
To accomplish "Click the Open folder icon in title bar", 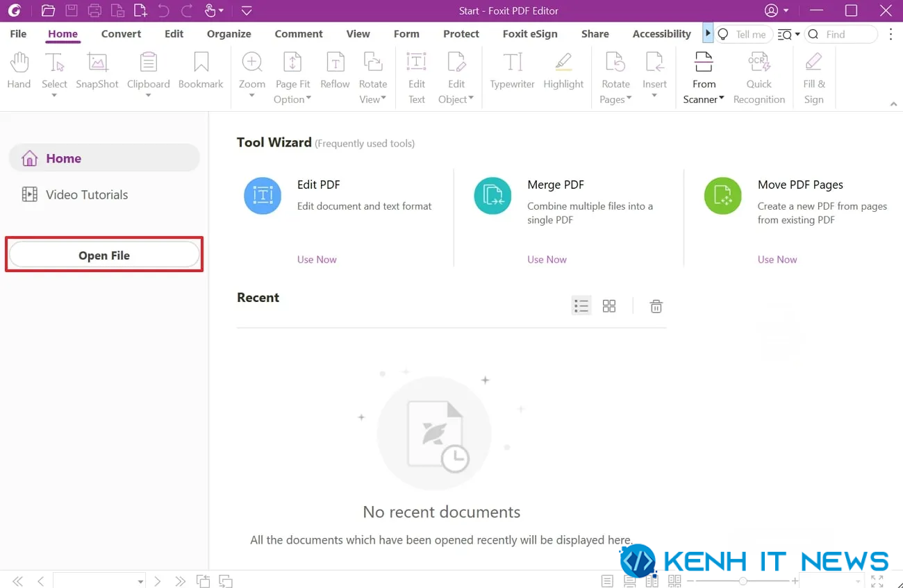I will tap(48, 10).
